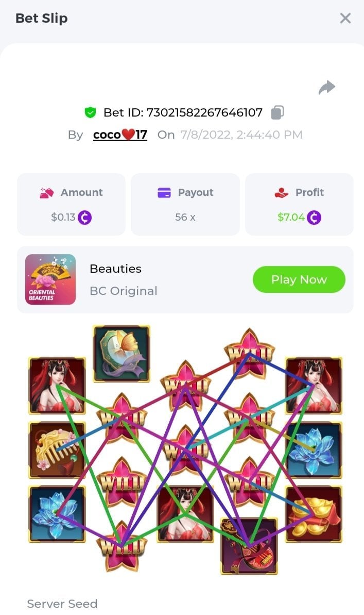Click the purple coin icon next to $0.13

click(84, 218)
